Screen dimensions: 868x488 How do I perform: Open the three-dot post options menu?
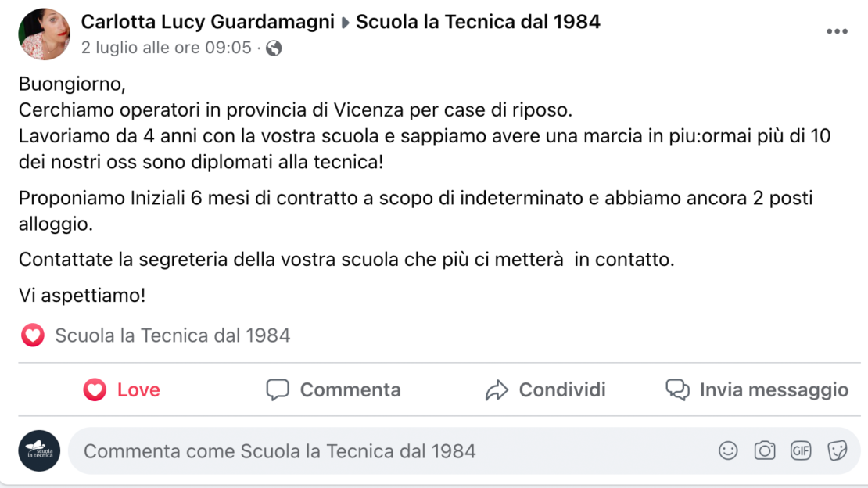[836, 31]
